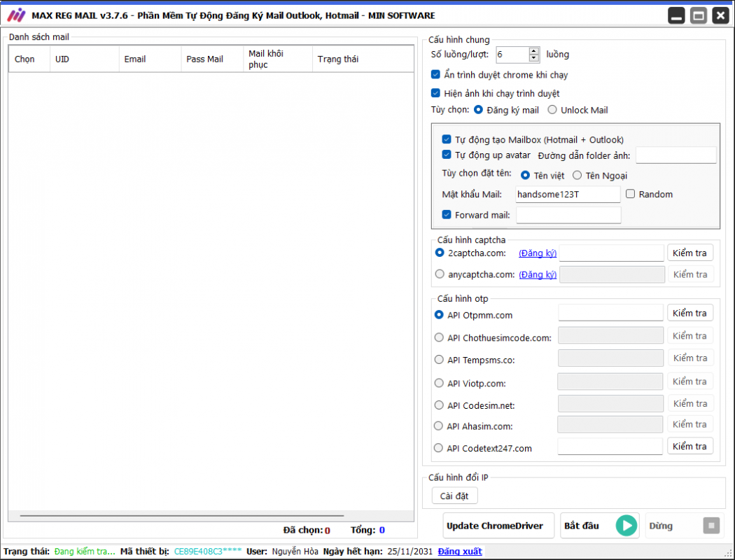Open the (Đăng ký) link for 2captcha.com

tap(538, 253)
